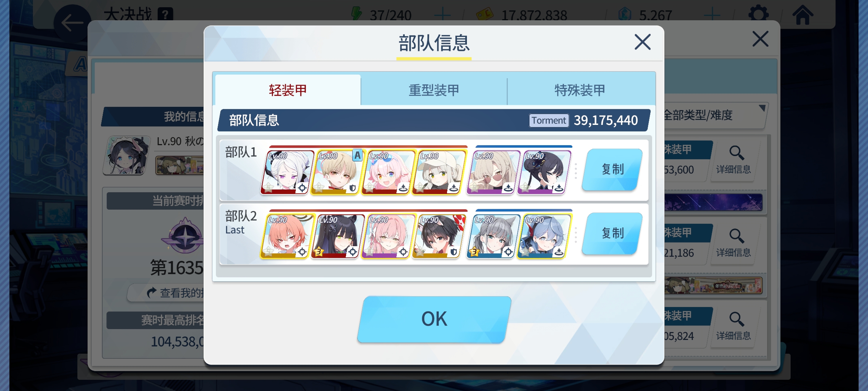The width and height of the screenshot is (868, 391).
Task: Switch to the 重型装甲 tab
Action: click(434, 90)
